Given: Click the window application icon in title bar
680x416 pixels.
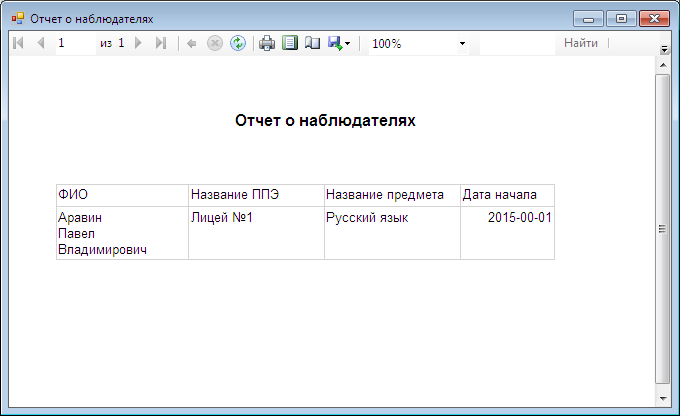Looking at the screenshot, I should coord(18,19).
